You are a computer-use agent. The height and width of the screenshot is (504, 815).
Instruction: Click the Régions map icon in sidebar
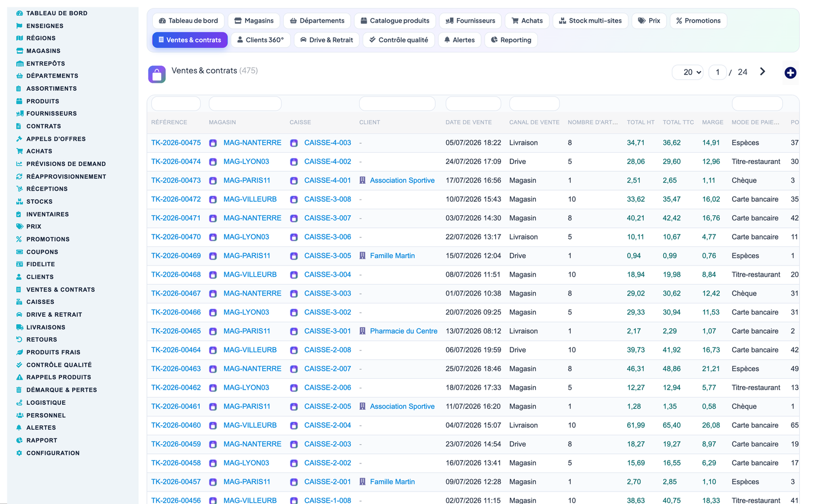click(19, 38)
